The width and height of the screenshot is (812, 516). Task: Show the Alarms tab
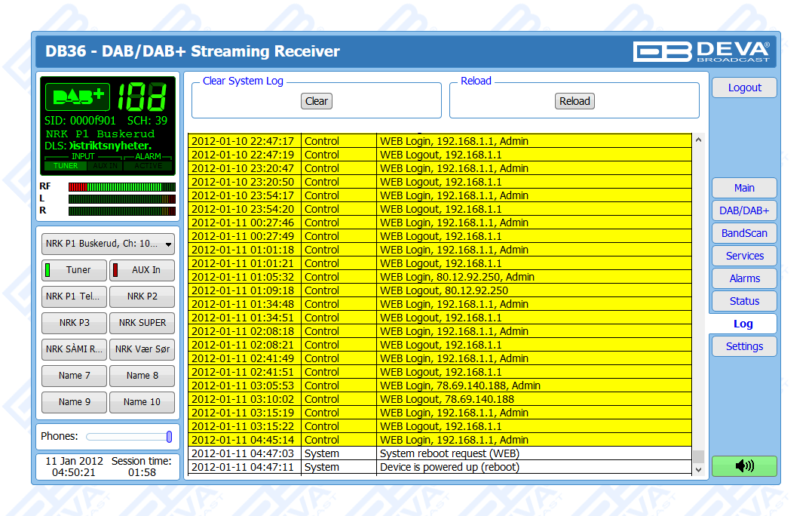point(744,278)
